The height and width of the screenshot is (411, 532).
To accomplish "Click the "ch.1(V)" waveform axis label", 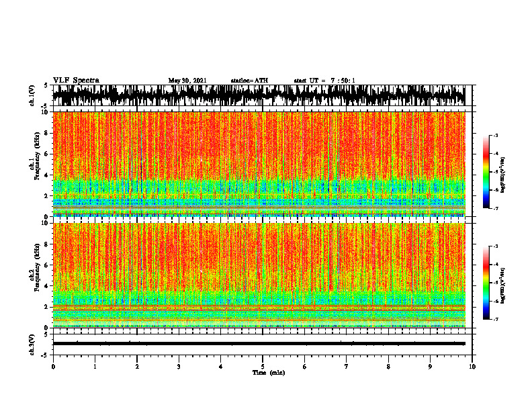I will coord(32,95).
